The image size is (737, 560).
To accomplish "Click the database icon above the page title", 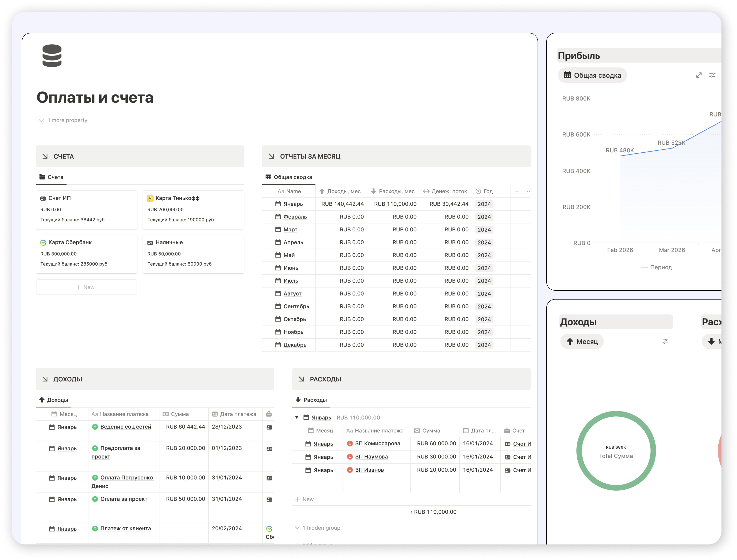I will tap(52, 56).
